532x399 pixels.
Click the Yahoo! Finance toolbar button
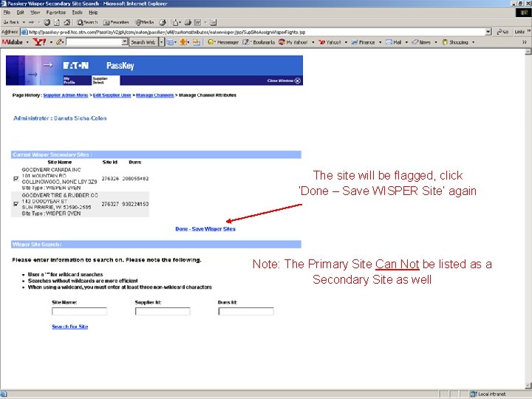[x=363, y=42]
